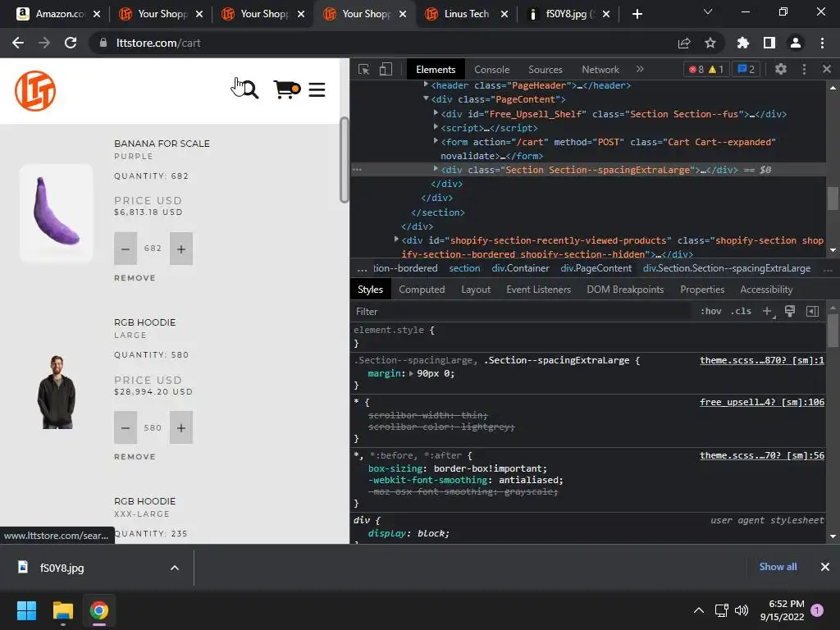Open free_upsell source link :106

click(x=762, y=402)
